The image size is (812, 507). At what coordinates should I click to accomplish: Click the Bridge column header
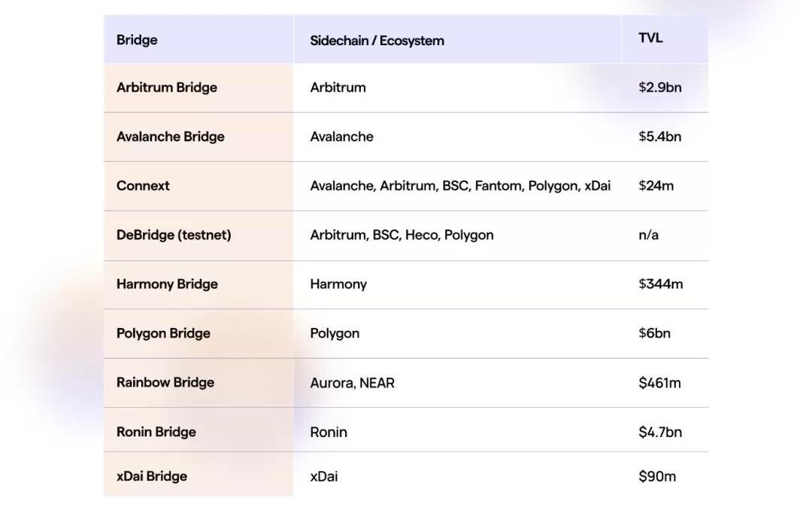coord(137,40)
